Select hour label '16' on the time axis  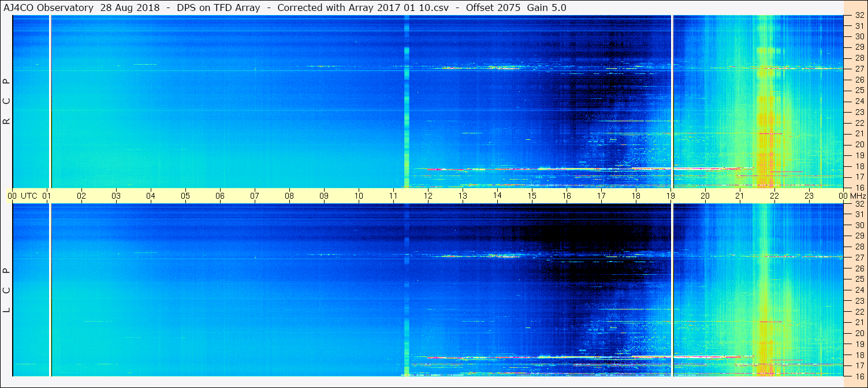(x=567, y=196)
